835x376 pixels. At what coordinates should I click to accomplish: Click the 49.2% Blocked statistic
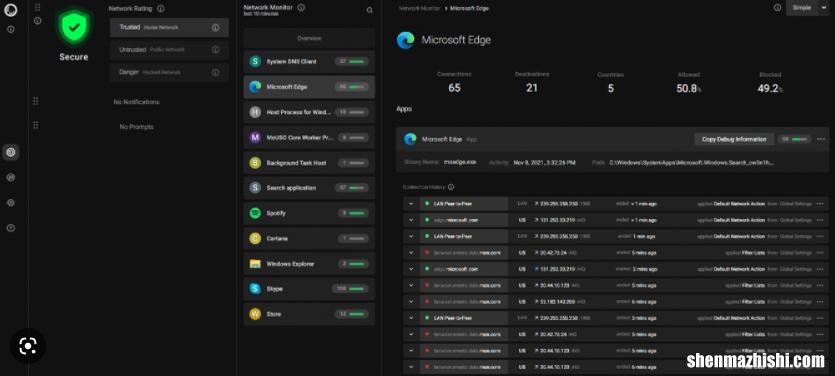770,83
